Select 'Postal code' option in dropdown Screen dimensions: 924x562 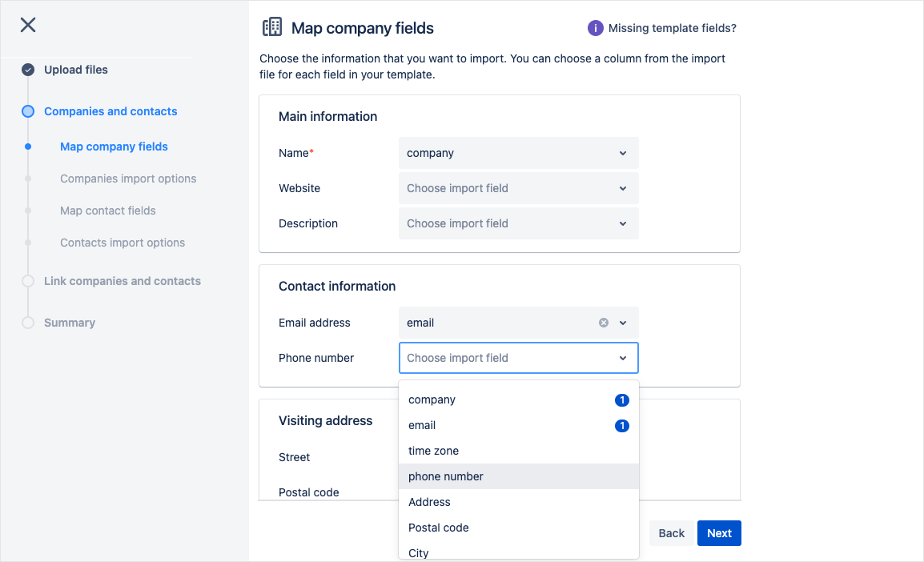click(438, 528)
